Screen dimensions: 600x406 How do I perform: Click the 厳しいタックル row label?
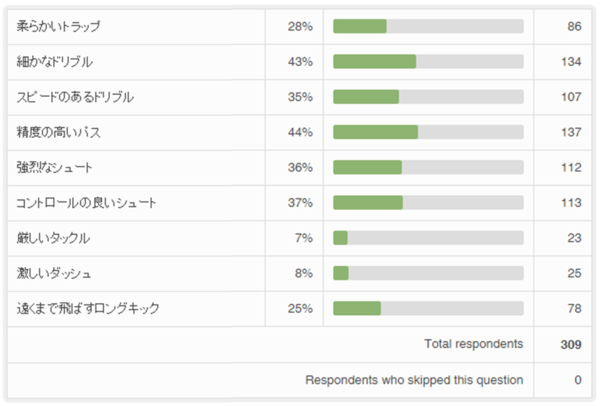54,238
